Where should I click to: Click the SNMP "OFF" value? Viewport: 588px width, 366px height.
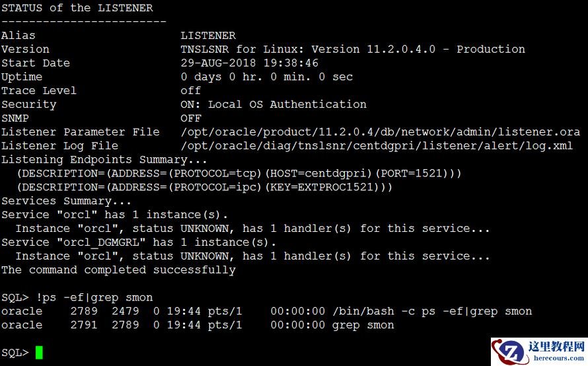(191, 118)
